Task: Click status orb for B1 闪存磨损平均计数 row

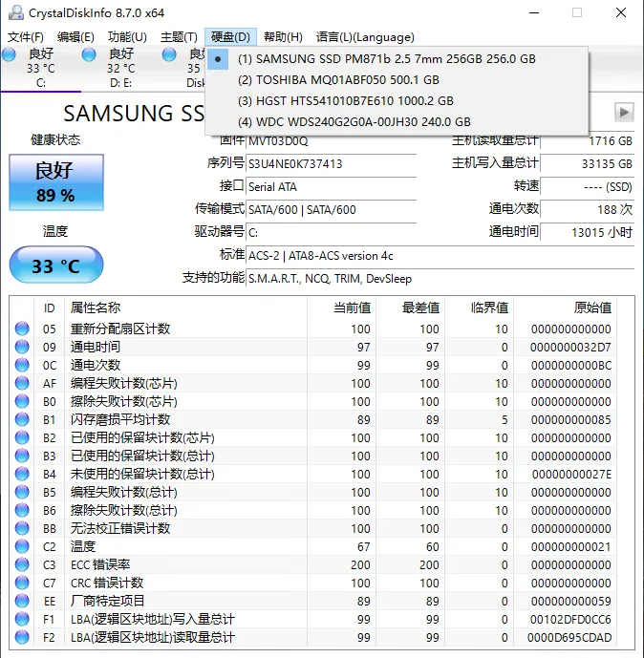Action: pyautogui.click(x=22, y=419)
